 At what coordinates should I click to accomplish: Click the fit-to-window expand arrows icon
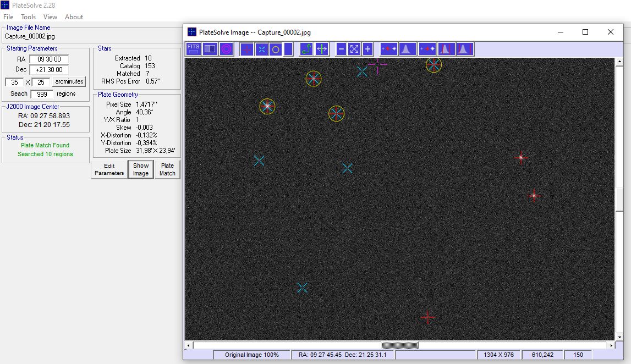tap(354, 49)
